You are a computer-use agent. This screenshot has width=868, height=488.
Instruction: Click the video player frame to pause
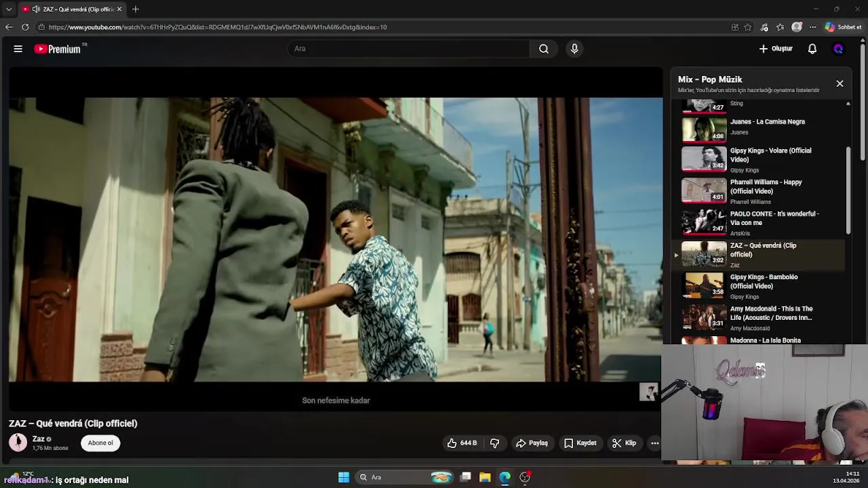[x=336, y=239]
